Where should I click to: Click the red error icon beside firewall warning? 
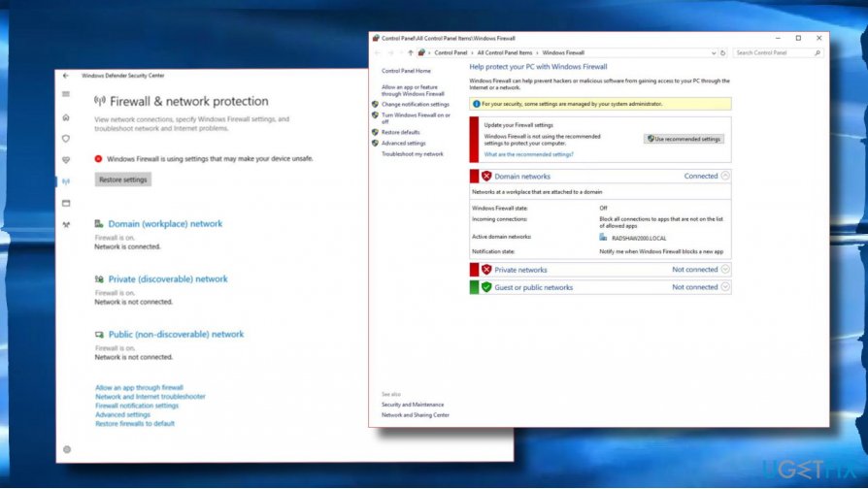(98, 159)
